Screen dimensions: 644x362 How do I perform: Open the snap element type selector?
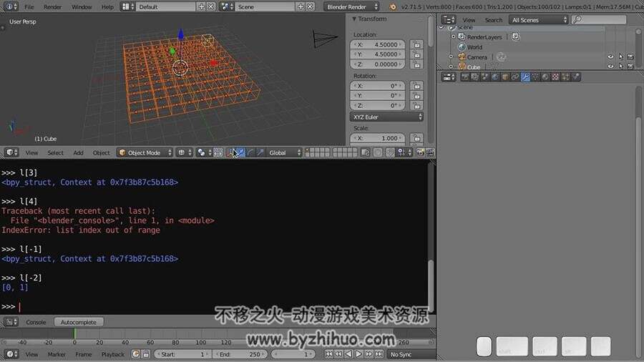404,152
